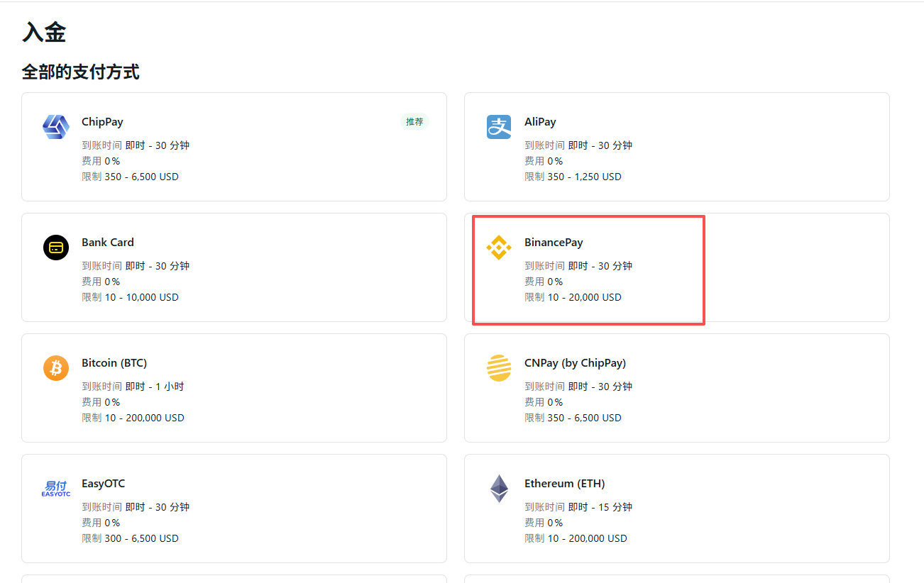
Task: Click the Ethereum diamond logo icon
Action: 499,489
